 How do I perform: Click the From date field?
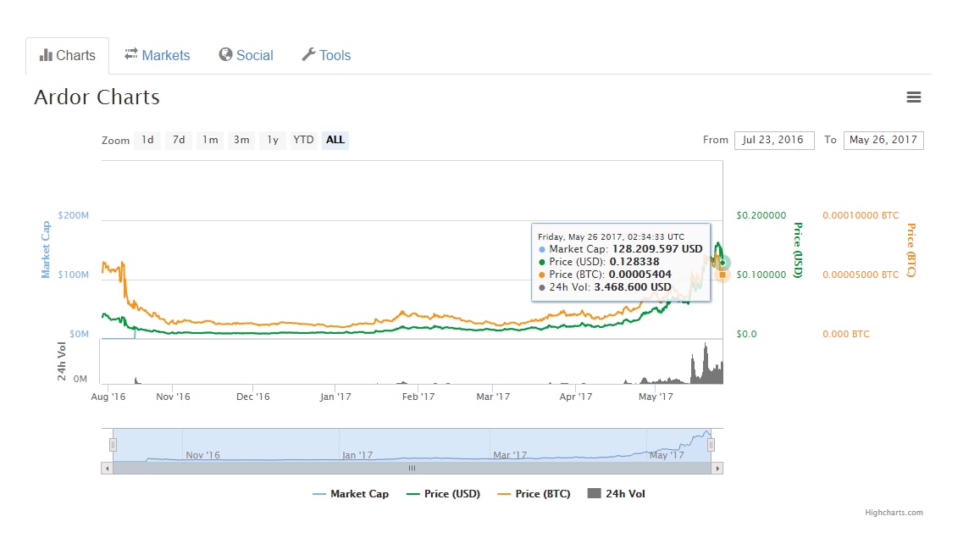pyautogui.click(x=774, y=140)
